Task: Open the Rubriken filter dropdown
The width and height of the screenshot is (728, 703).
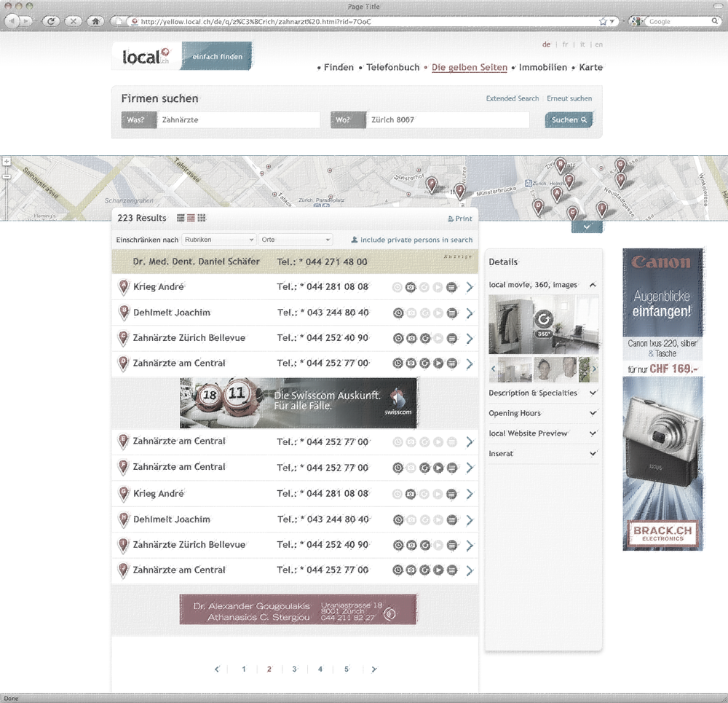Action: pos(218,239)
